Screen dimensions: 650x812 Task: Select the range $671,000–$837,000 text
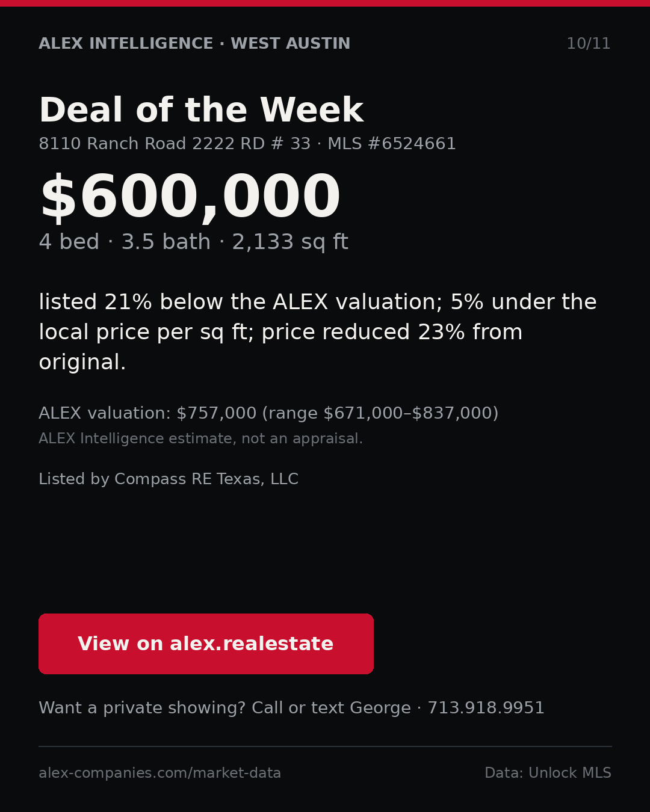[380, 413]
